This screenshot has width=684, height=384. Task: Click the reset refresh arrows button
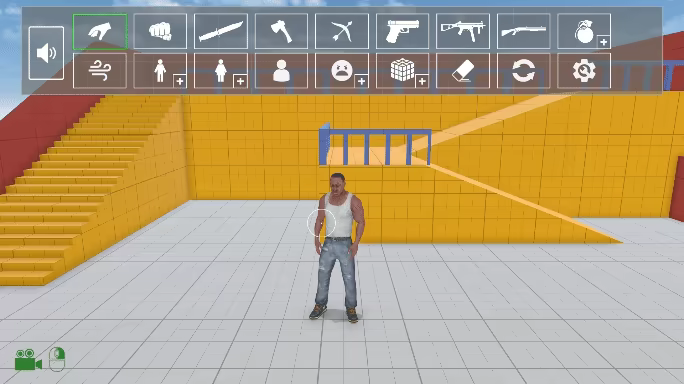pos(523,71)
